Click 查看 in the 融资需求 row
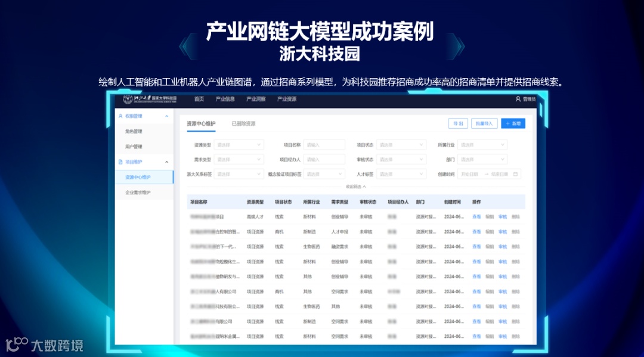Image resolution: width=644 pixels, height=357 pixels. point(476,247)
